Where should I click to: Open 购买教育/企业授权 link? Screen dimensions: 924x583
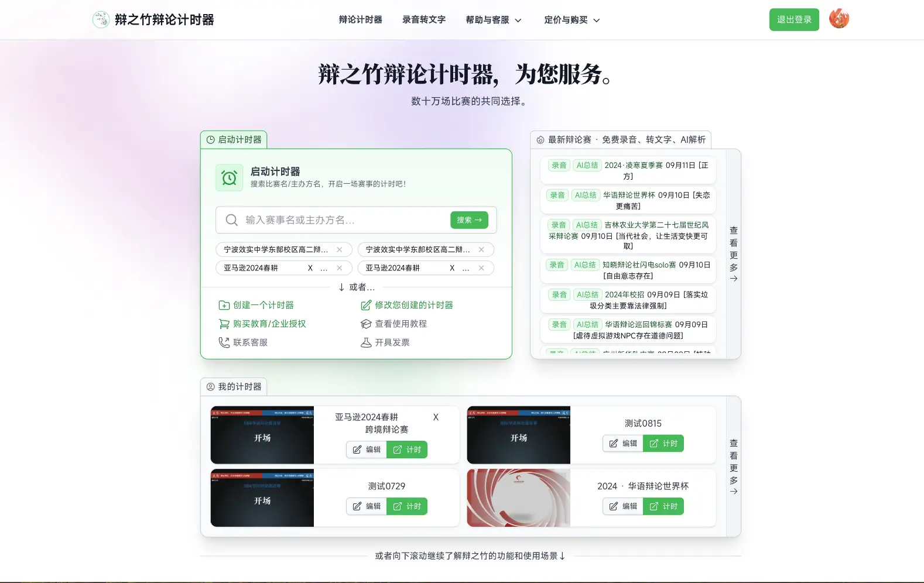(x=262, y=324)
